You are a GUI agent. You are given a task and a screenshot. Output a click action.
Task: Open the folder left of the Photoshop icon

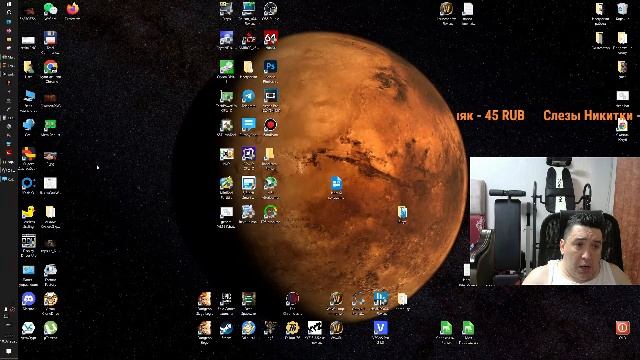[248, 67]
